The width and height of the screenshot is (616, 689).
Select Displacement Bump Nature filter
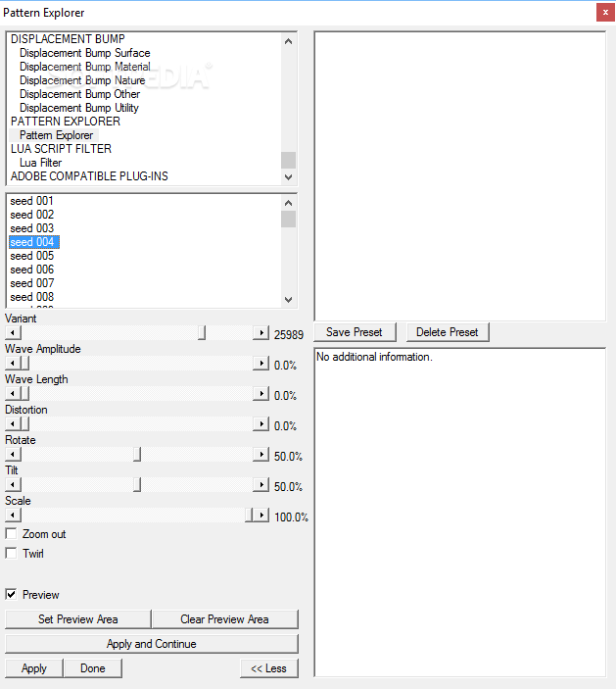click(x=82, y=80)
